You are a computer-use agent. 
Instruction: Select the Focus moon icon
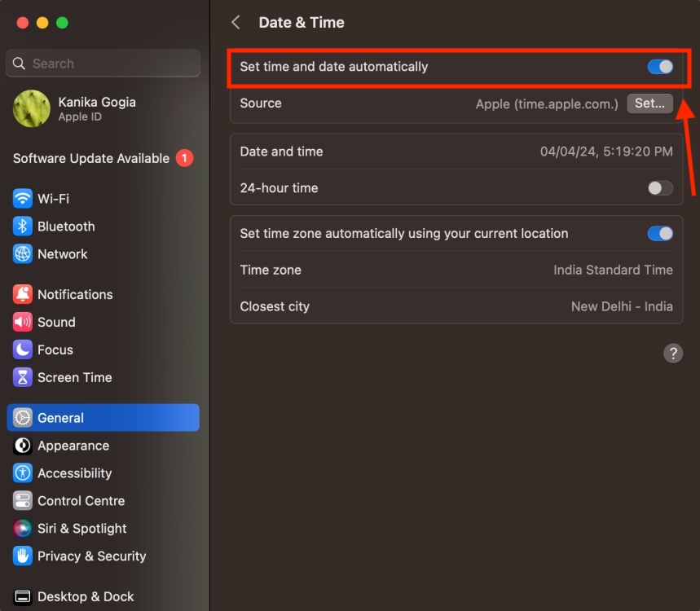24,349
